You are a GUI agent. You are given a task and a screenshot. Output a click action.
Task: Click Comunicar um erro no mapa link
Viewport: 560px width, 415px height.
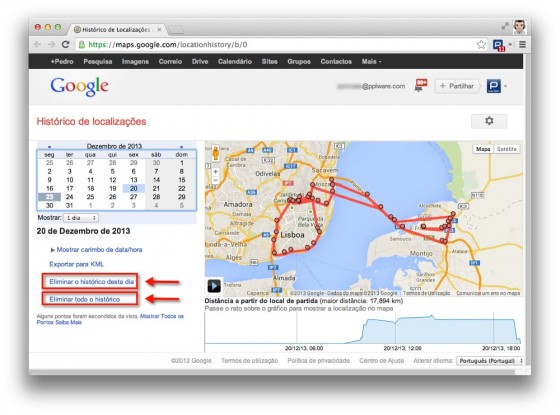488,293
